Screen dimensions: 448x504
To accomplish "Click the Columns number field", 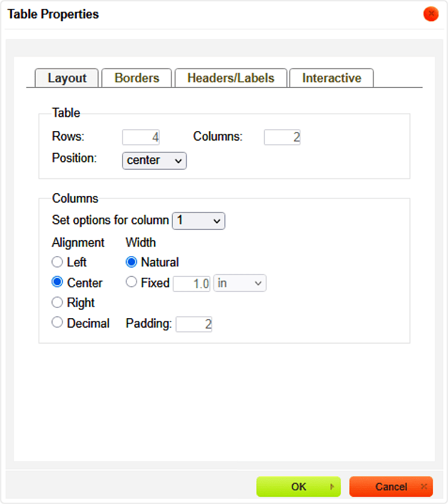I will tap(282, 137).
